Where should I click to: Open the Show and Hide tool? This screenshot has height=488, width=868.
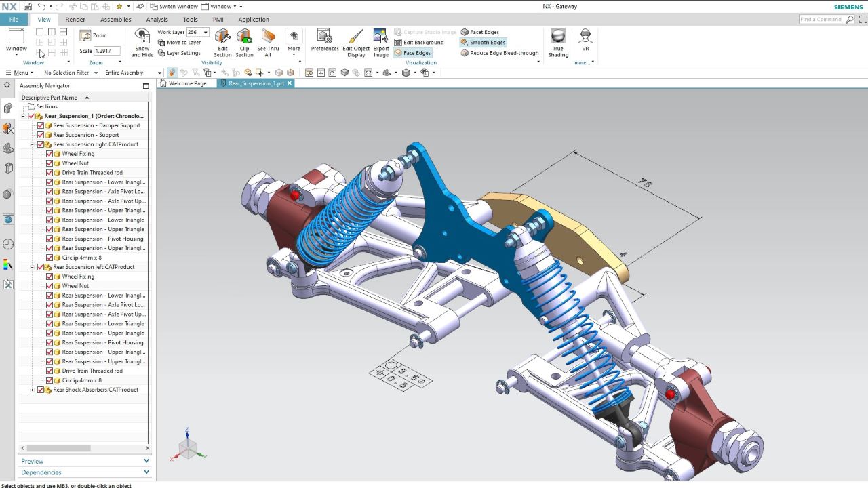click(x=142, y=42)
